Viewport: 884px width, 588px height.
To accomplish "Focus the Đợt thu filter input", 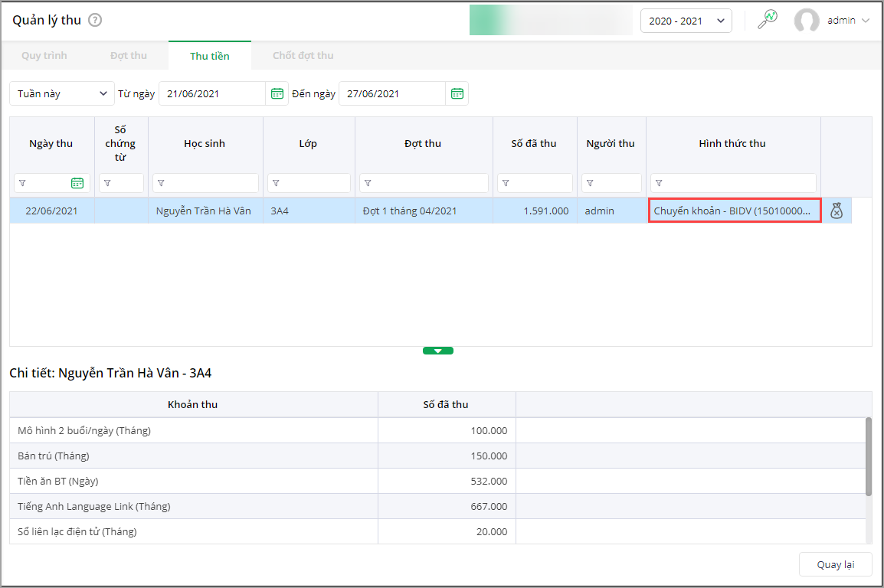I will click(x=424, y=183).
